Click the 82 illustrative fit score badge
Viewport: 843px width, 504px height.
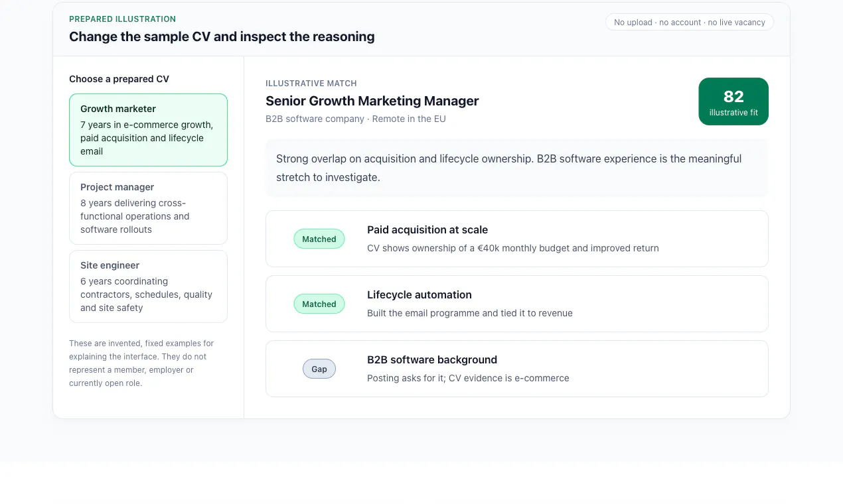(733, 101)
